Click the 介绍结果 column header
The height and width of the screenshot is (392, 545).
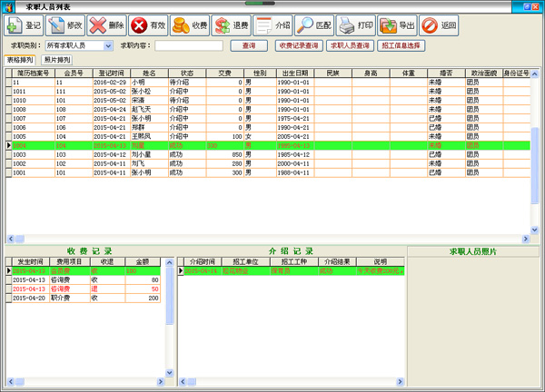[337, 261]
